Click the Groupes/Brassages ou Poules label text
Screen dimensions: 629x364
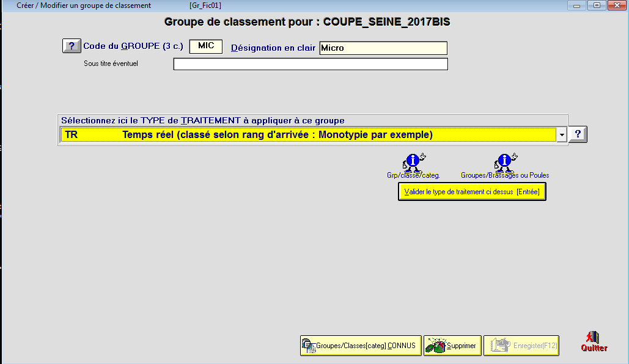(505, 175)
